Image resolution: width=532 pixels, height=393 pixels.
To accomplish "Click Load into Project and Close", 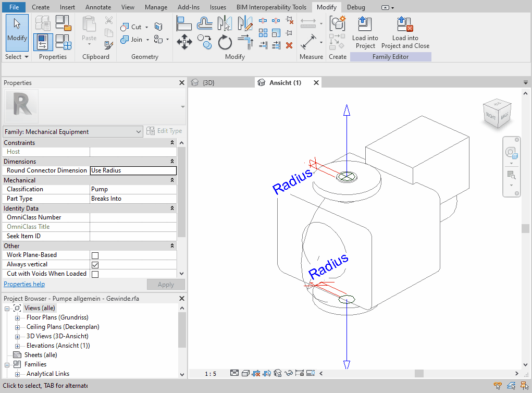I will [405, 33].
